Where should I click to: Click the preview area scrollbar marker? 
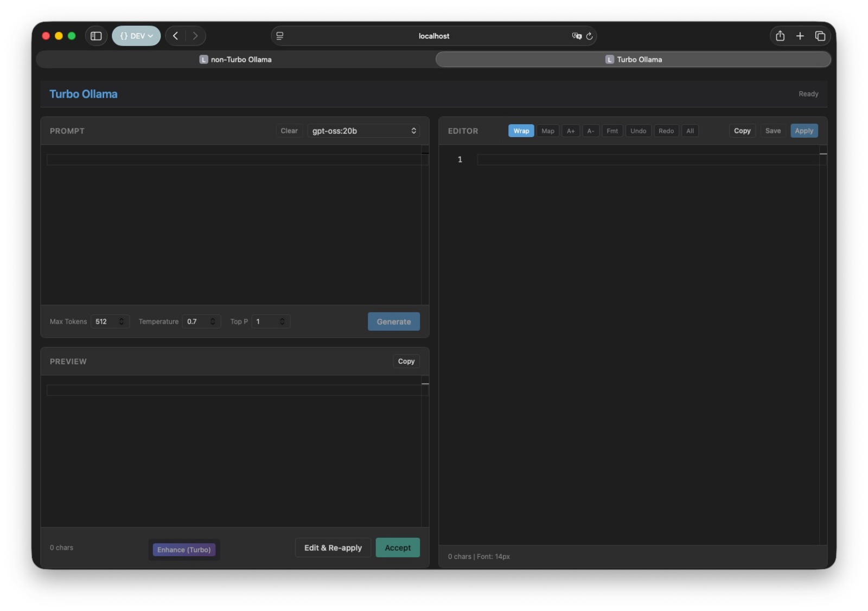(425, 384)
